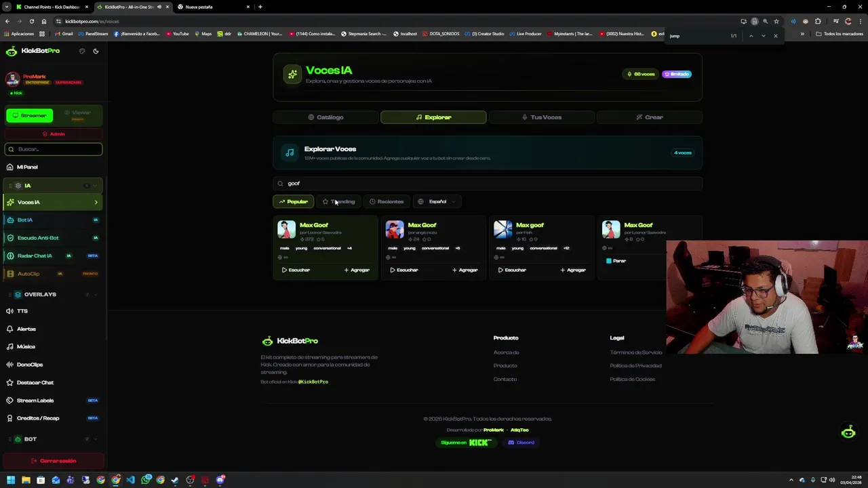Click the Fish Max goof voice thumbnail
868x488 pixels.
503,230
